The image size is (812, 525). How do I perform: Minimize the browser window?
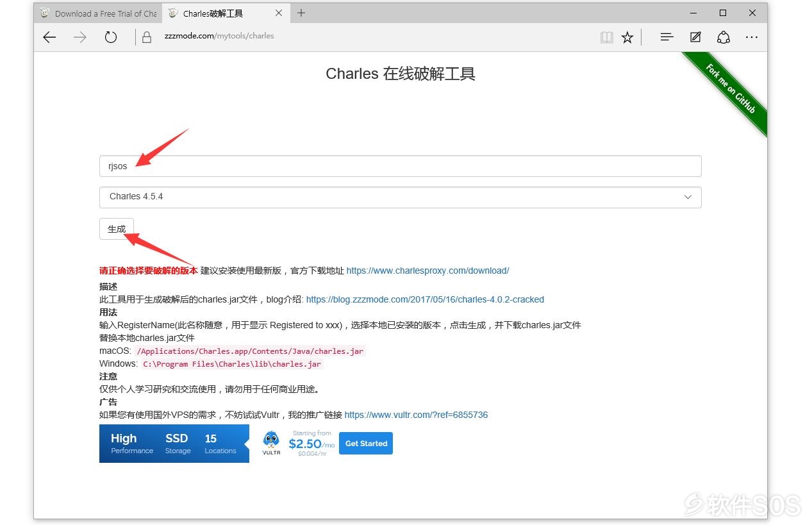click(693, 13)
